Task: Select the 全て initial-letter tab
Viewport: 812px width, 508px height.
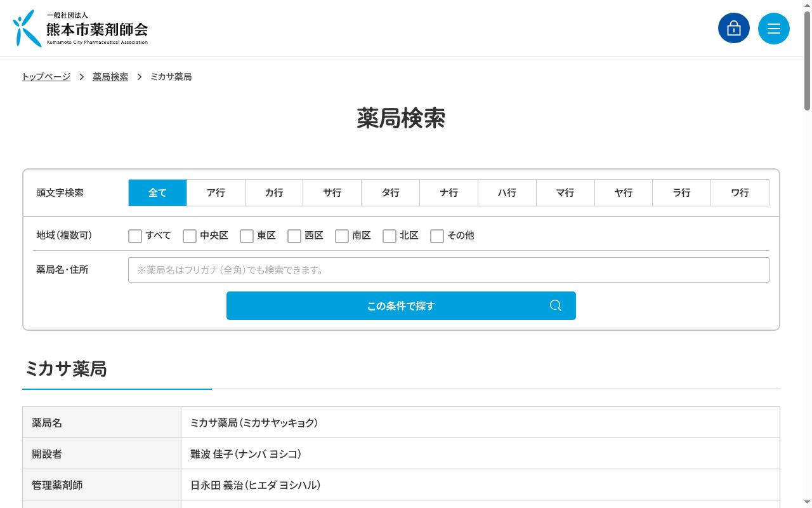Action: [x=157, y=193]
